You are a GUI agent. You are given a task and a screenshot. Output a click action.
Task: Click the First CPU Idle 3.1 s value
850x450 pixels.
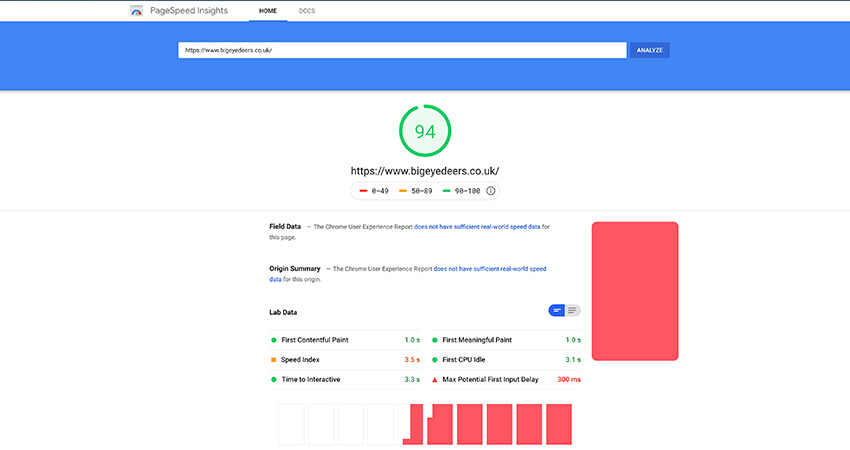[x=573, y=359]
